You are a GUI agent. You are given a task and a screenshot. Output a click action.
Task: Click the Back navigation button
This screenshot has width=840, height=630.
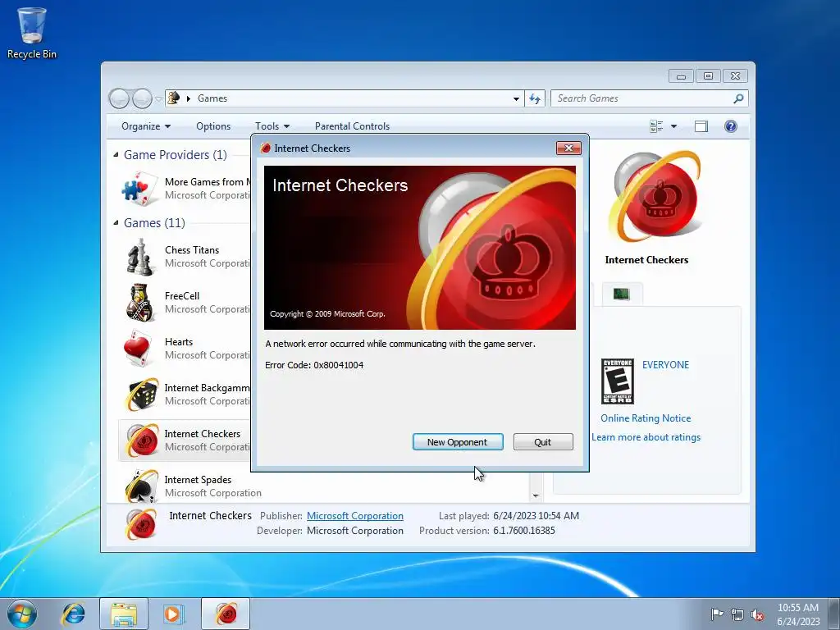point(119,98)
